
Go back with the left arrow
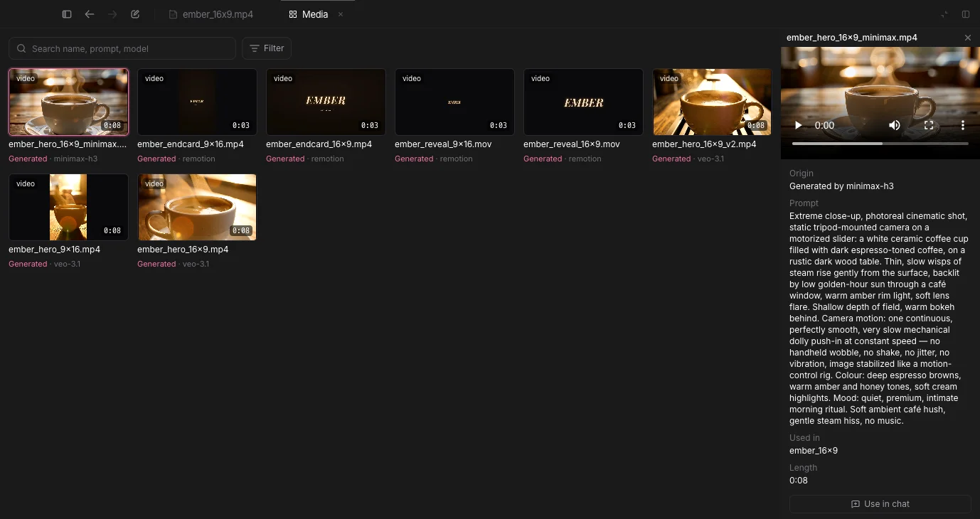pyautogui.click(x=90, y=14)
